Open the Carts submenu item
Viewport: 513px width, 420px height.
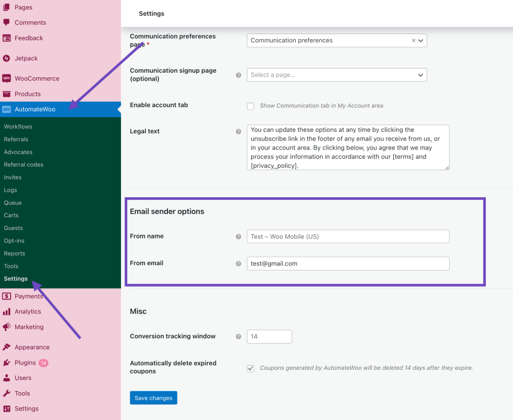[x=11, y=215]
